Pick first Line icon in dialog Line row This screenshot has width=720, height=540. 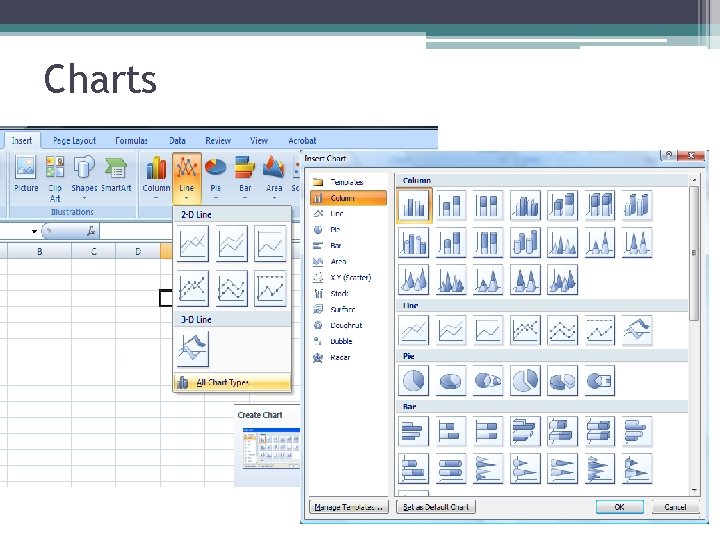[414, 330]
